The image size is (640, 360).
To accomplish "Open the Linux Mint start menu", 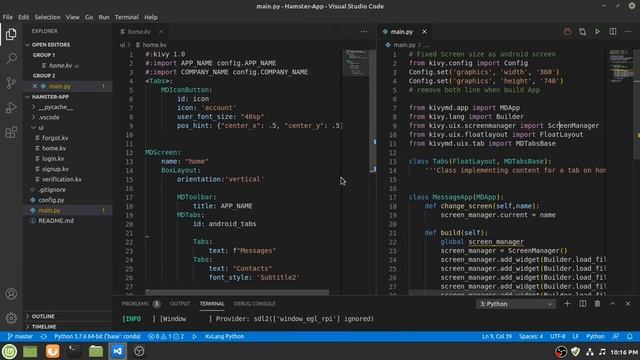I will (9, 351).
